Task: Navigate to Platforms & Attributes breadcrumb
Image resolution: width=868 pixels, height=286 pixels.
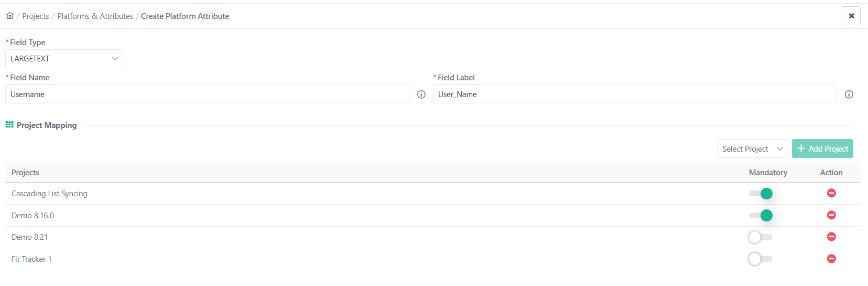Action: pos(95,16)
